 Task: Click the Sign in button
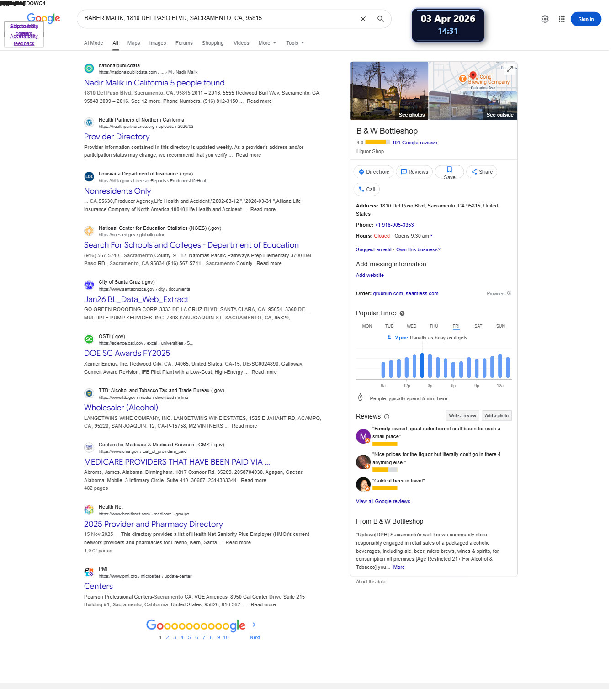click(x=586, y=19)
